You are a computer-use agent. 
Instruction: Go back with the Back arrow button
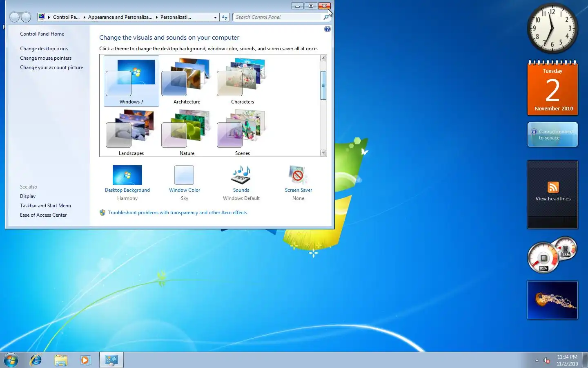[x=15, y=17]
